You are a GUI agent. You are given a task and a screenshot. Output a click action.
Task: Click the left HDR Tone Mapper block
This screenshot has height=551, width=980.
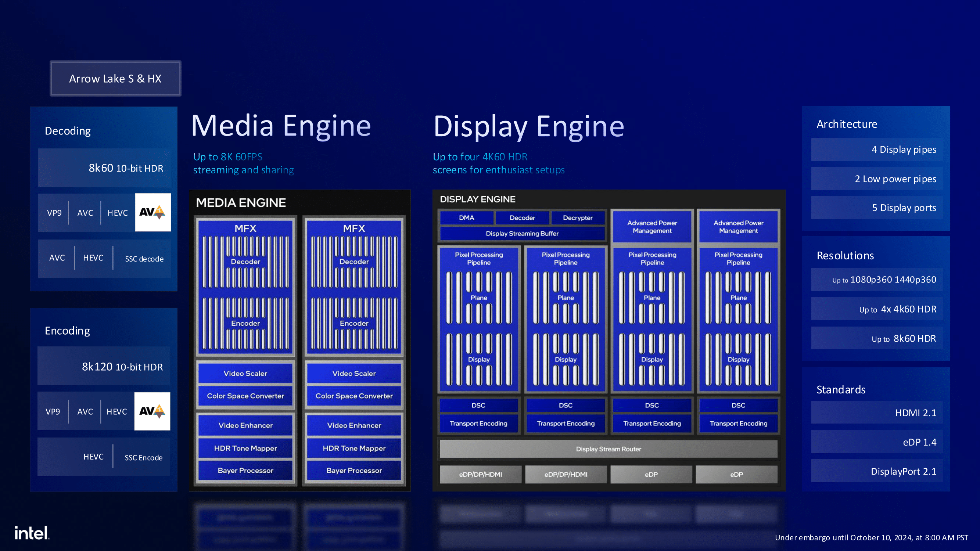(x=245, y=448)
